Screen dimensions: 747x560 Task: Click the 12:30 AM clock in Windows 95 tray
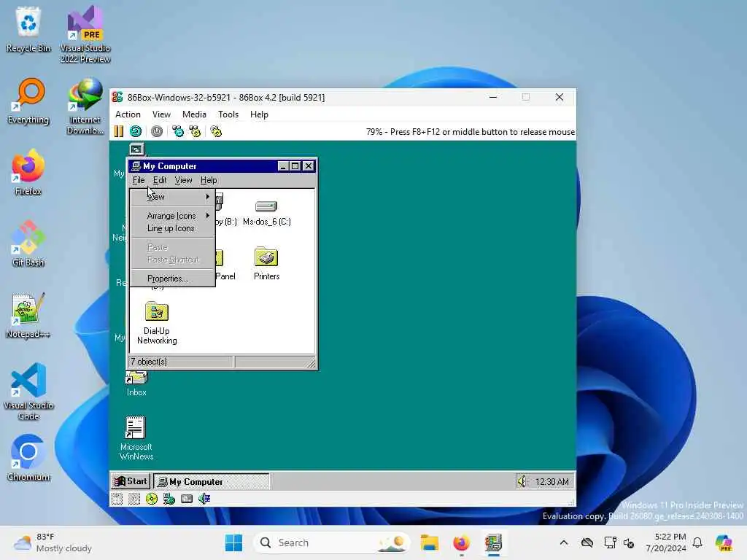[x=551, y=482]
